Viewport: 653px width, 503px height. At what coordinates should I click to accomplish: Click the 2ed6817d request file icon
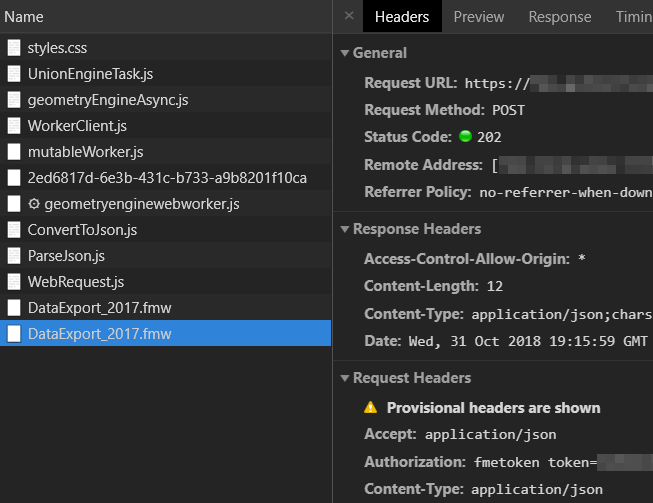point(14,178)
